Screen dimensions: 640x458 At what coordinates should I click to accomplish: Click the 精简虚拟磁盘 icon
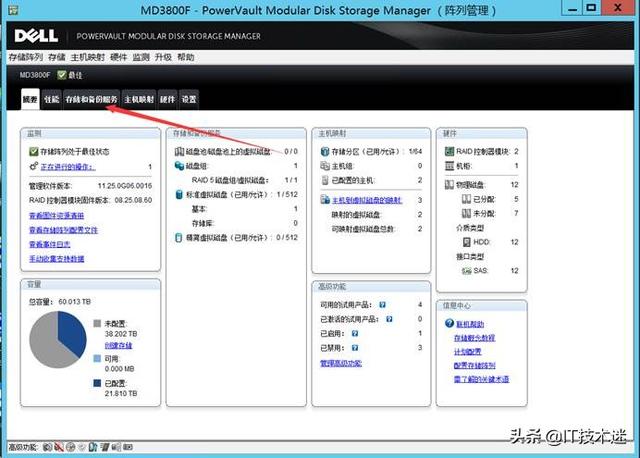[x=178, y=237]
